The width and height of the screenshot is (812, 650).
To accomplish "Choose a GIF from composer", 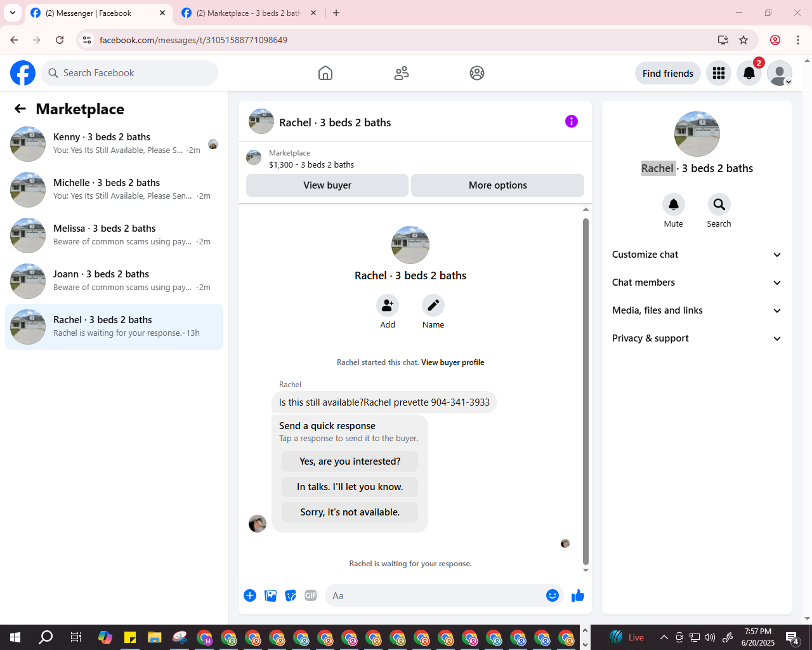I will coord(311,595).
